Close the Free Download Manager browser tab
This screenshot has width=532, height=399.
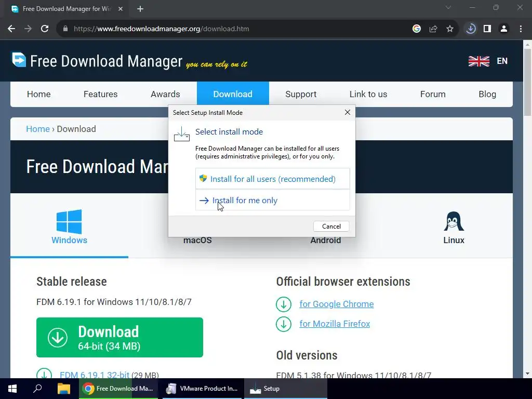tap(121, 9)
